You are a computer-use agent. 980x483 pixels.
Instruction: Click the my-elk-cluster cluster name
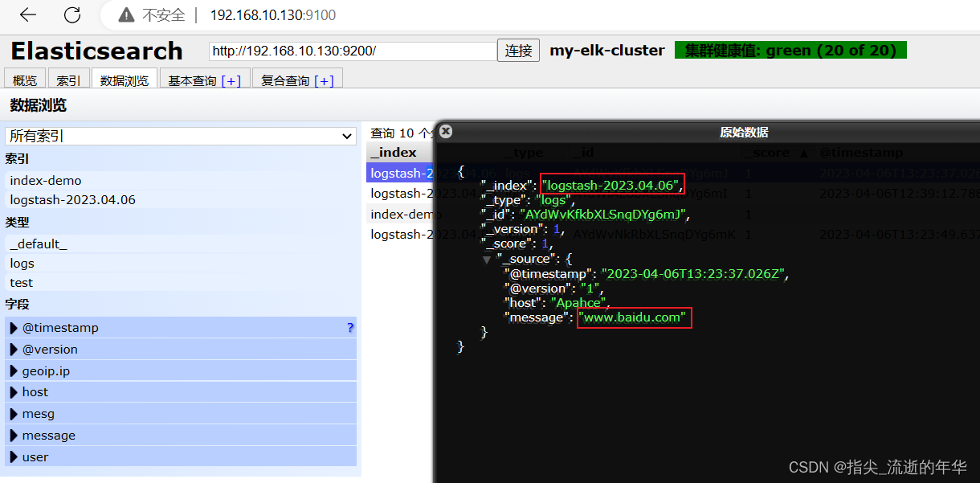coord(607,51)
